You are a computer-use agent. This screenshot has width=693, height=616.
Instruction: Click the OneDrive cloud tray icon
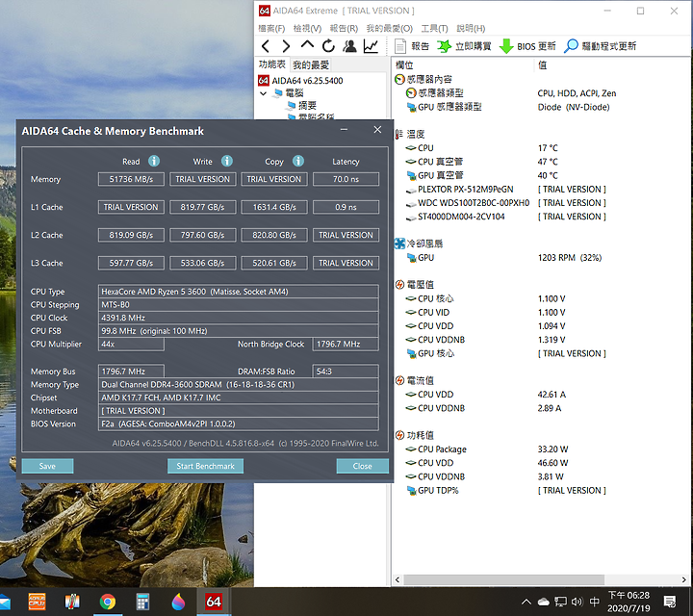[543, 602]
